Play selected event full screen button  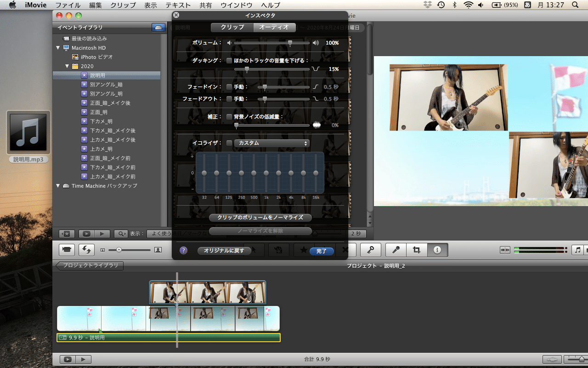click(86, 234)
